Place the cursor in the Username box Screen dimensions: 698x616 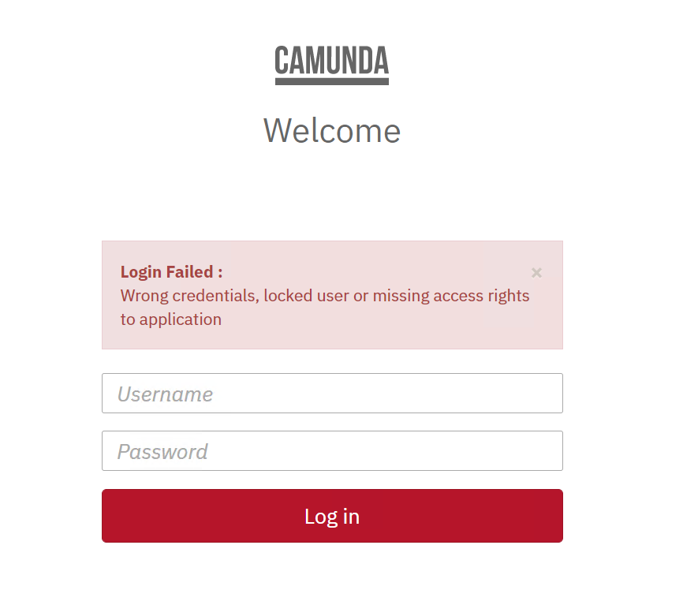332,393
